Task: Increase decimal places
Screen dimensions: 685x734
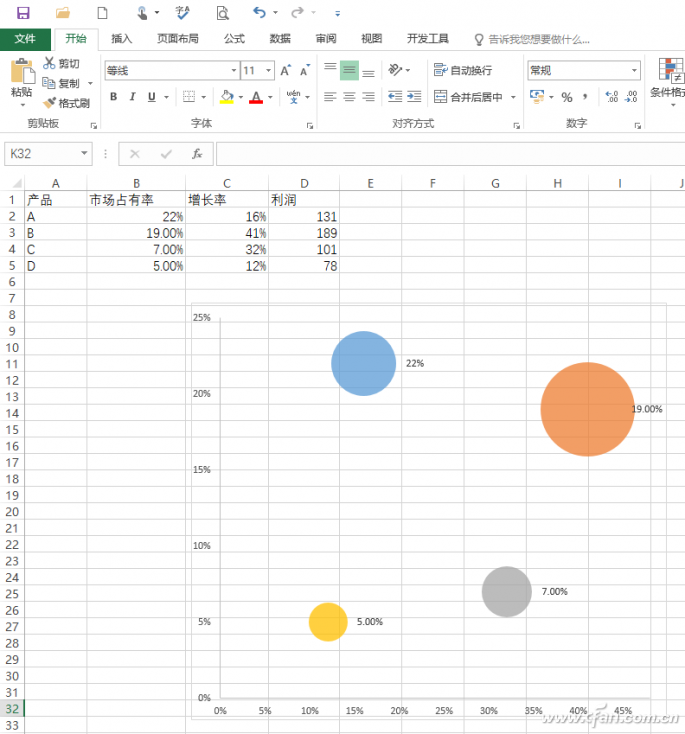Action: [x=612, y=97]
